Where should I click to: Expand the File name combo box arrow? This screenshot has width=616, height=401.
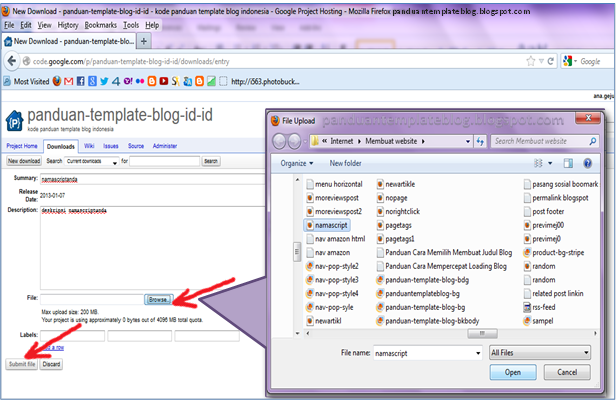pyautogui.click(x=478, y=353)
